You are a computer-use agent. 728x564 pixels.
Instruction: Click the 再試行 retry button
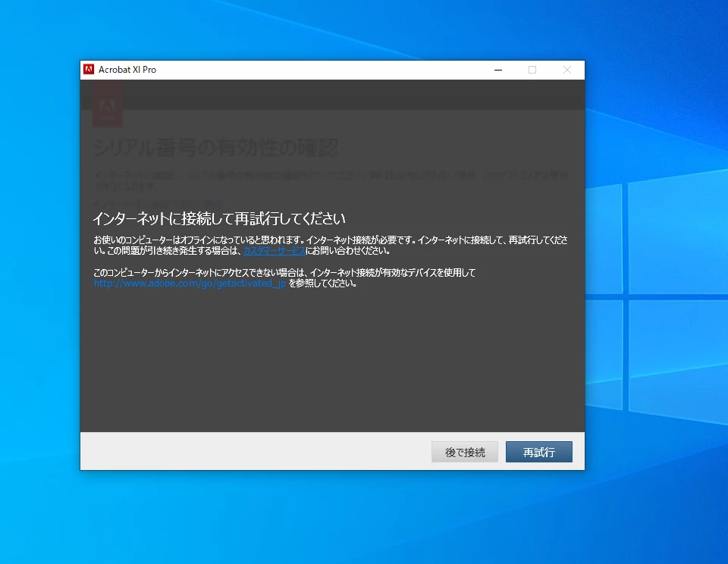(538, 452)
